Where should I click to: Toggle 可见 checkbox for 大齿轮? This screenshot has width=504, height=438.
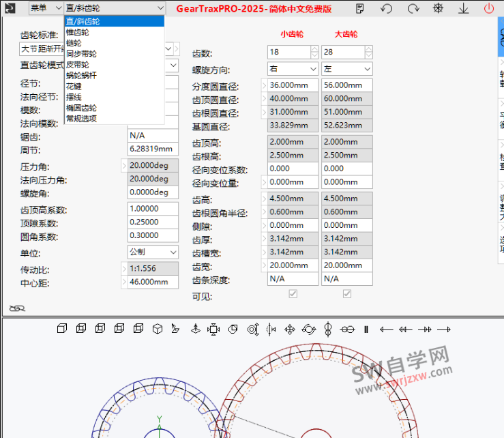347,293
